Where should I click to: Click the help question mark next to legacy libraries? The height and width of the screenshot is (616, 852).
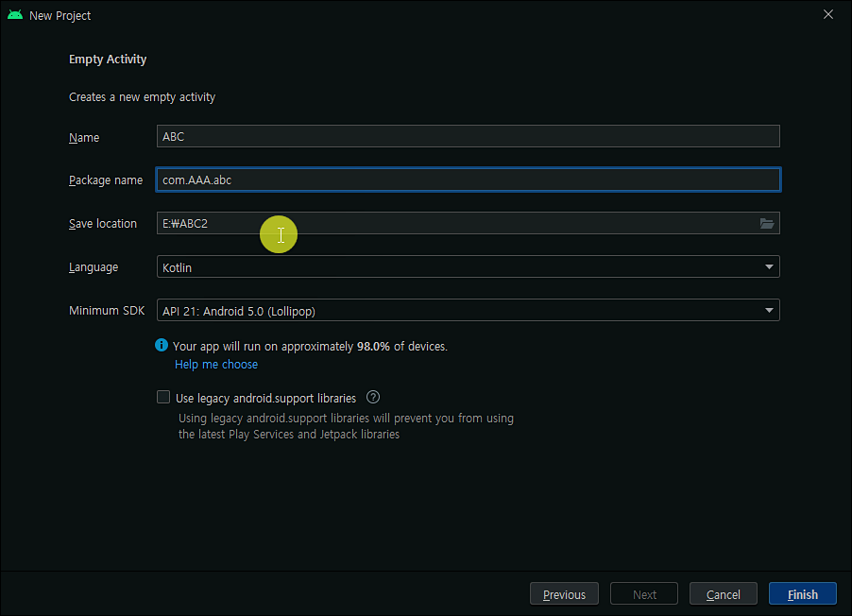pyautogui.click(x=373, y=398)
